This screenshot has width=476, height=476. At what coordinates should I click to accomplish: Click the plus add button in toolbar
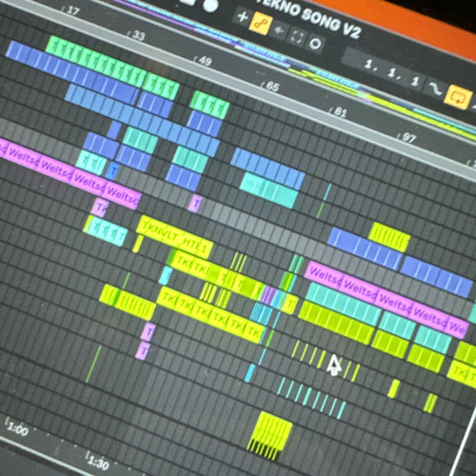[243, 16]
